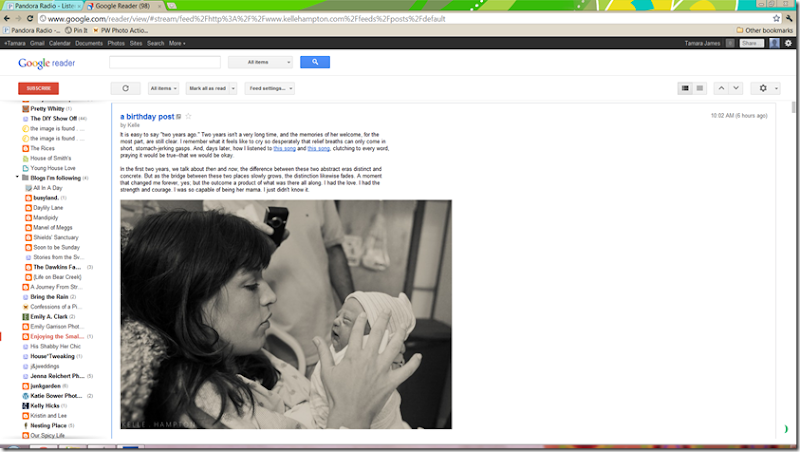Switch to the Pandora Radio tab
The height and width of the screenshot is (452, 800).
point(43,6)
